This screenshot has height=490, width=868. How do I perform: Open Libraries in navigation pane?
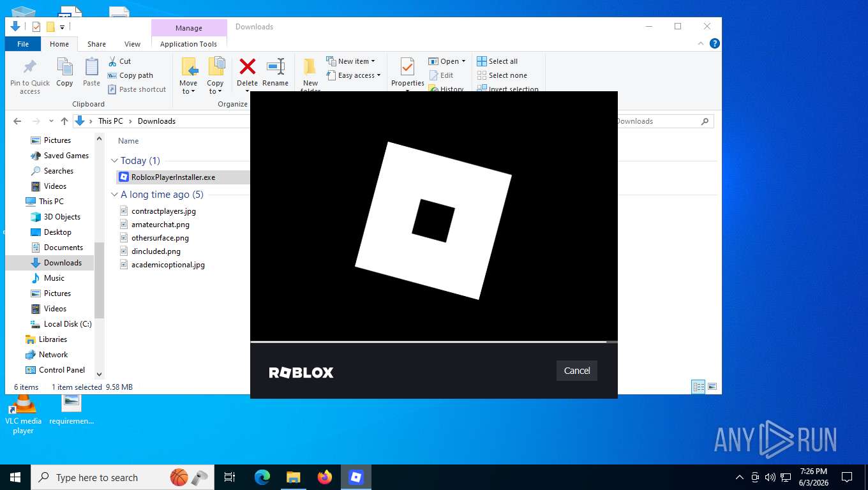(52, 339)
